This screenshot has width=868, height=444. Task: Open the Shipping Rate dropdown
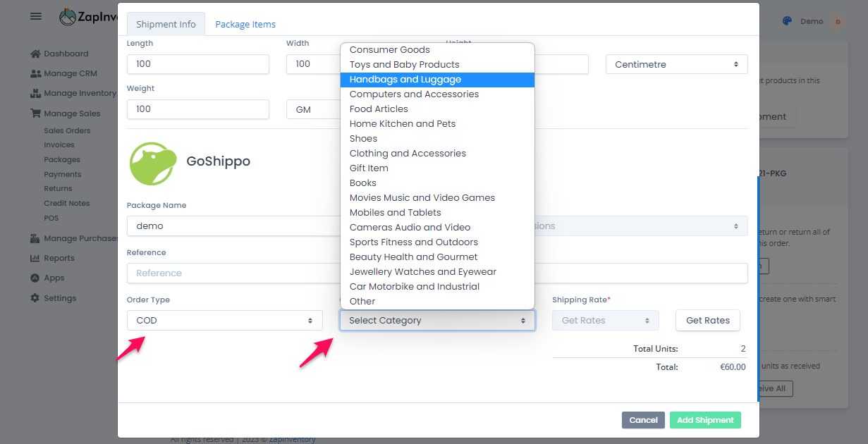(605, 321)
